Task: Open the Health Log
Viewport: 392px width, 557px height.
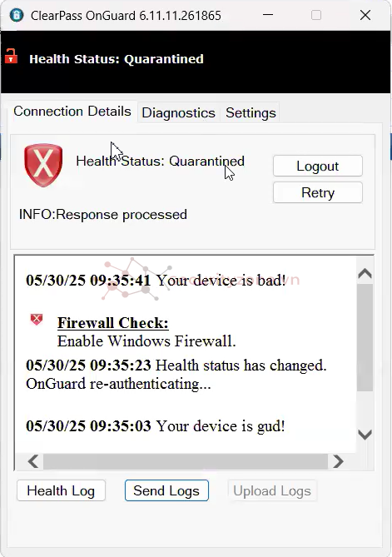Action: (61, 490)
